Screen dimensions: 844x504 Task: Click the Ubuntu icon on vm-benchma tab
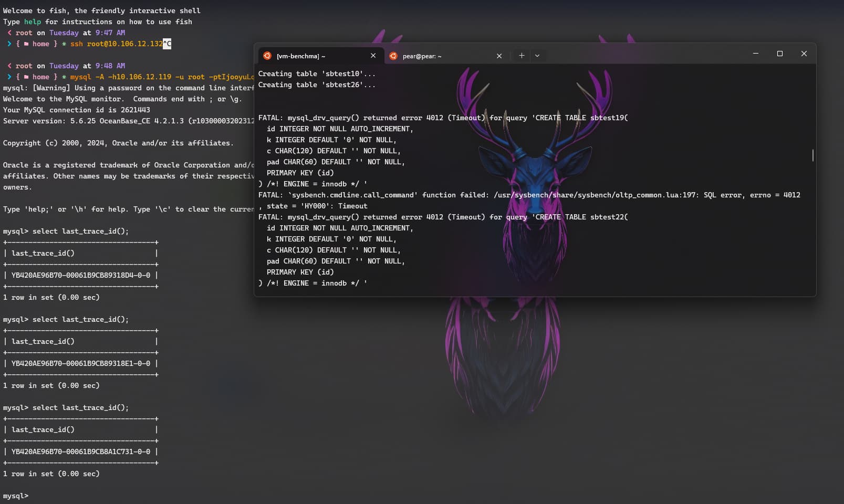coord(267,56)
